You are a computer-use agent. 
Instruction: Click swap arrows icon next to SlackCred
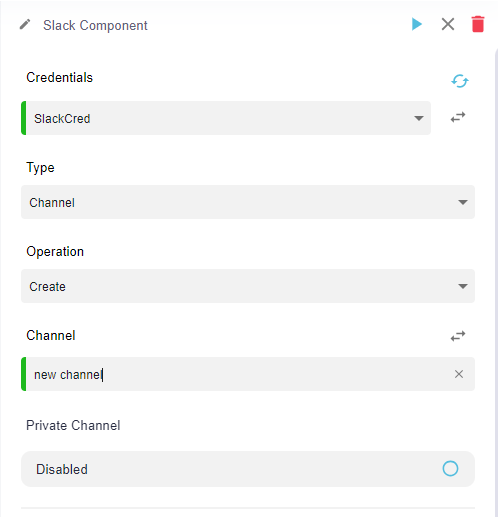click(458, 117)
